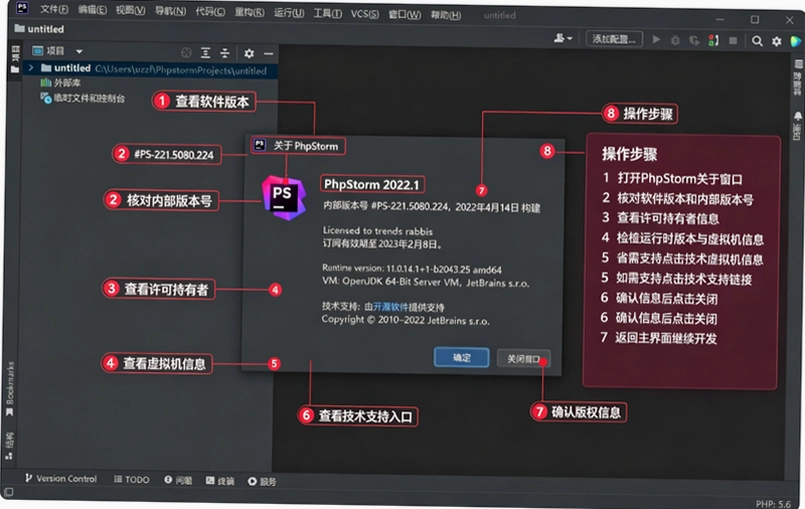This screenshot has height=509, width=805.
Task: Click the untitled breadcrumb in navigation bar
Action: coord(40,29)
